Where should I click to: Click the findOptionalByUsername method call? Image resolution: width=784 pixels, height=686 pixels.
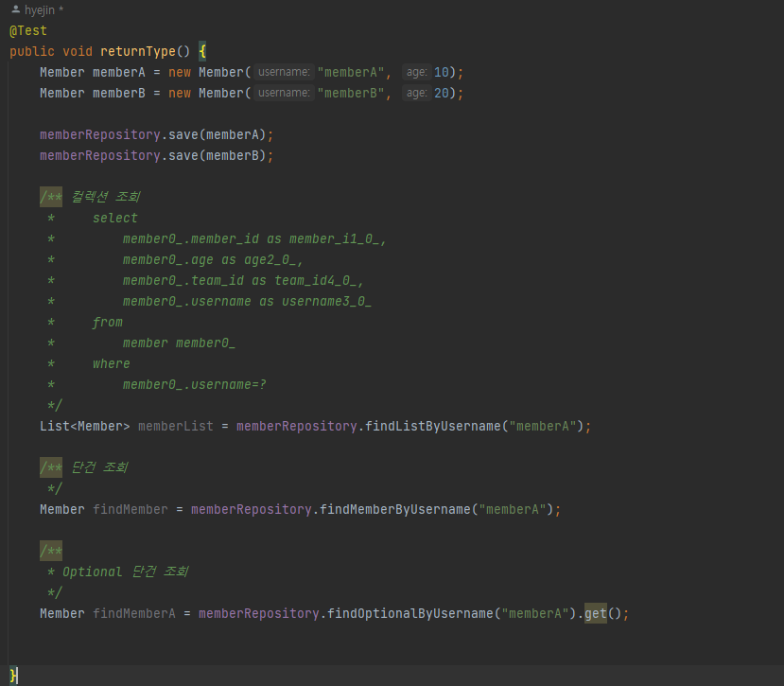(410, 614)
